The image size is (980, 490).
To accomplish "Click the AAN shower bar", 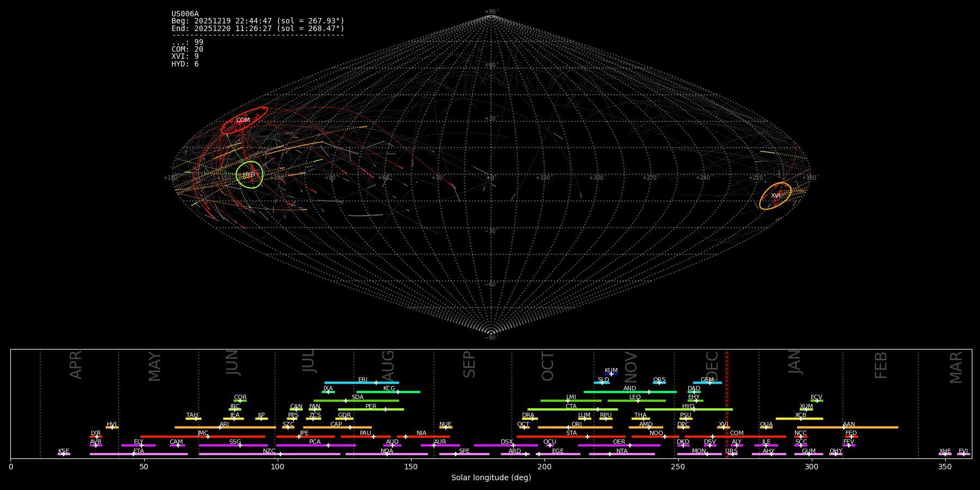I will pos(848,427).
